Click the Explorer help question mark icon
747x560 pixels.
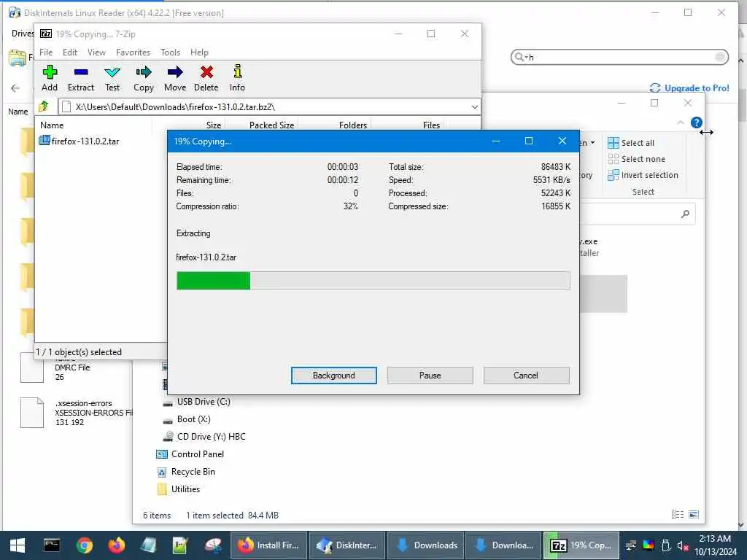click(697, 122)
